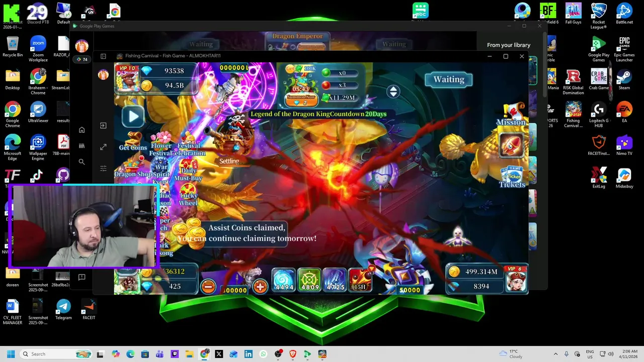Open the X app from taskbar
The image size is (644, 362).
click(219, 354)
